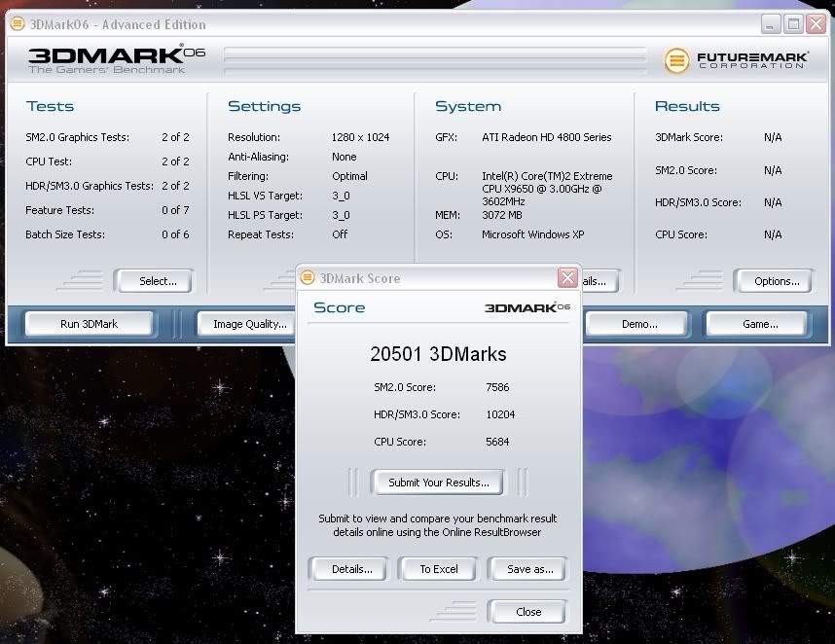Click the "2 of 2" value for HDR/SM3.0 Graphics Tests
The image size is (835, 644).
pyautogui.click(x=175, y=186)
